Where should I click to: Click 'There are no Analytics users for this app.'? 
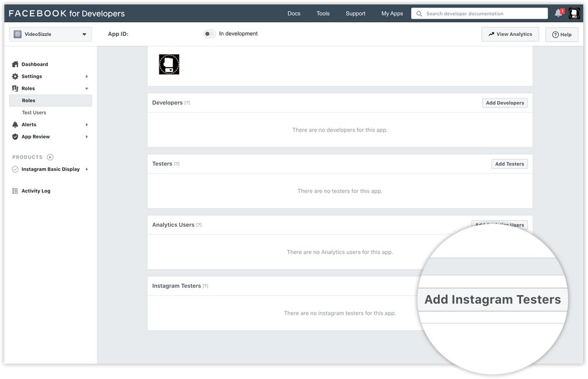point(340,252)
